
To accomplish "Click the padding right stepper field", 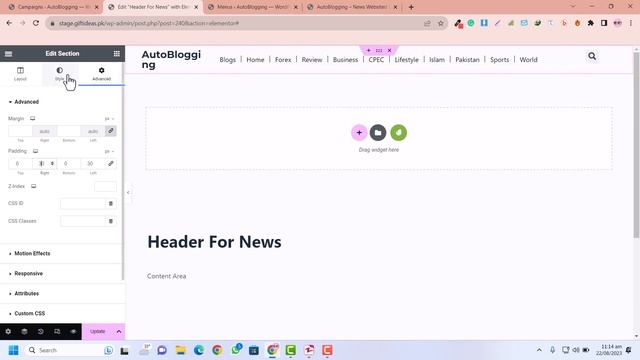I will pyautogui.click(x=44, y=163).
